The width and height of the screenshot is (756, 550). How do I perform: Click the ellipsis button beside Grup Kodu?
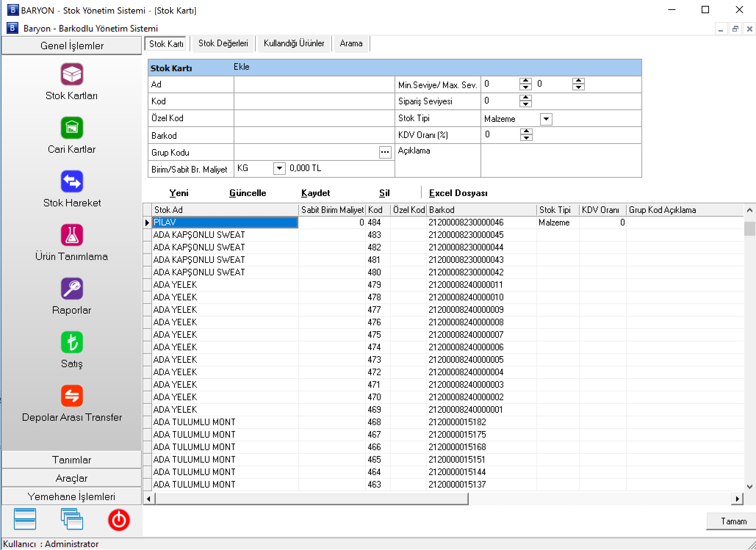(385, 152)
